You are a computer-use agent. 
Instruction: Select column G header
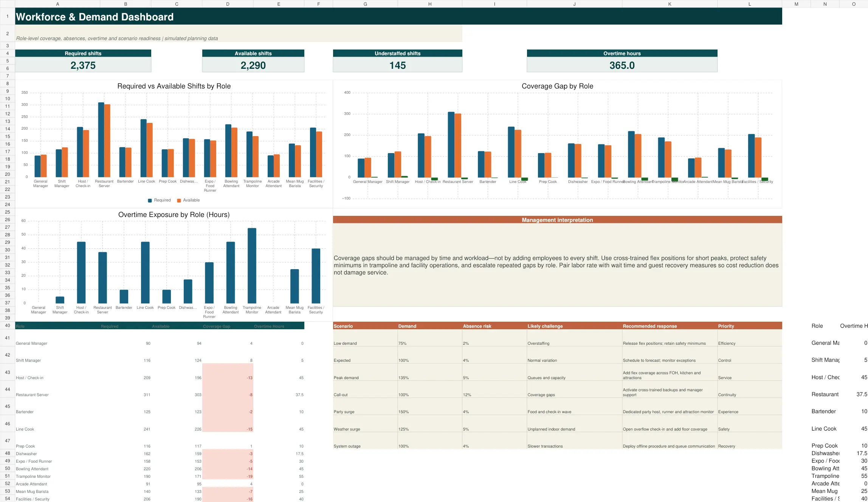tap(365, 4)
